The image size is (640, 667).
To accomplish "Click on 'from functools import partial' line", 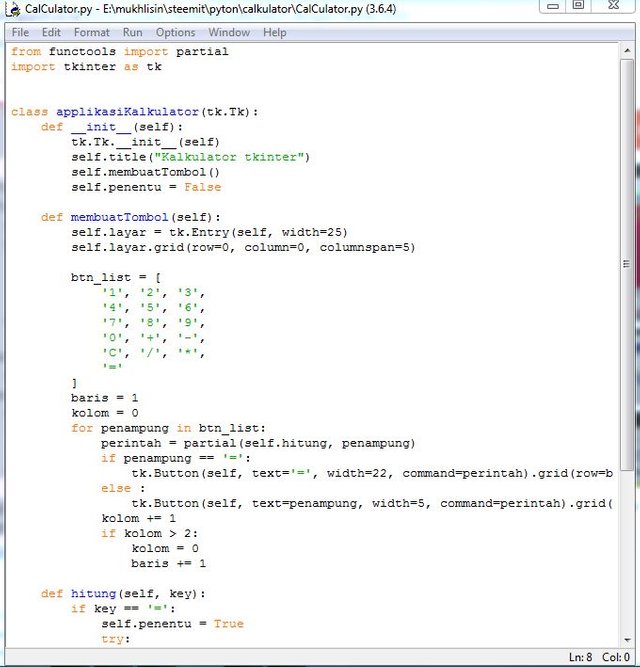I will click(119, 51).
